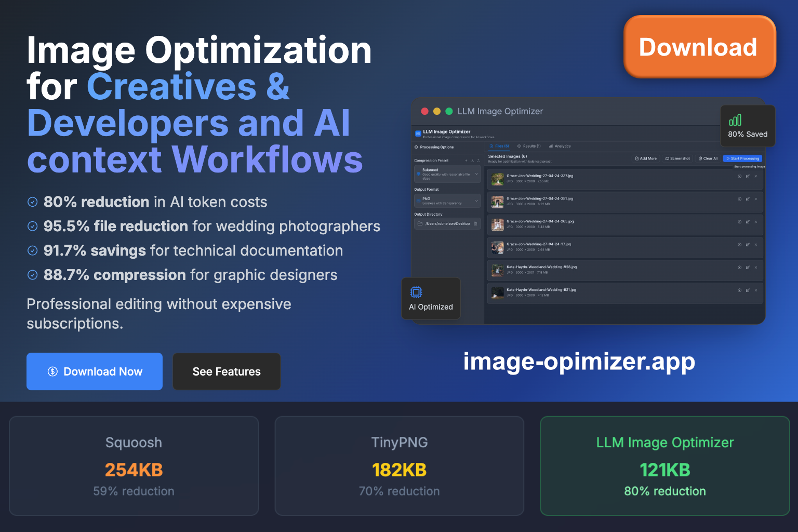Edit Grace-Jon-Wedding-27-04-24-337.jpg with pencil icon
The width and height of the screenshot is (798, 532).
tap(748, 176)
